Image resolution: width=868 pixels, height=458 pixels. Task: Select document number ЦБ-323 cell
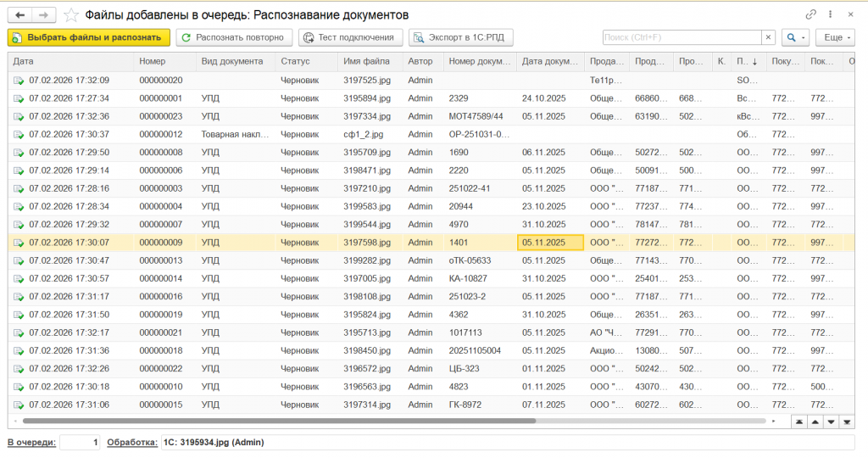[x=480, y=368]
